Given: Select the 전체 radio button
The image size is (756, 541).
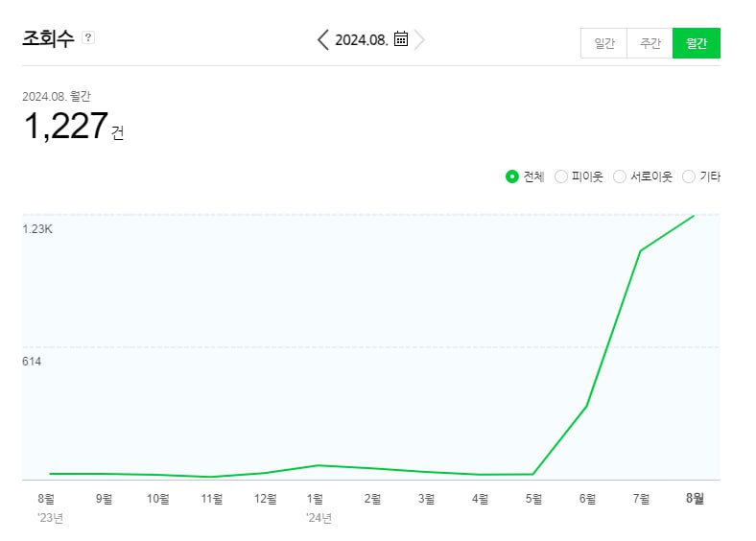Looking at the screenshot, I should pyautogui.click(x=512, y=176).
